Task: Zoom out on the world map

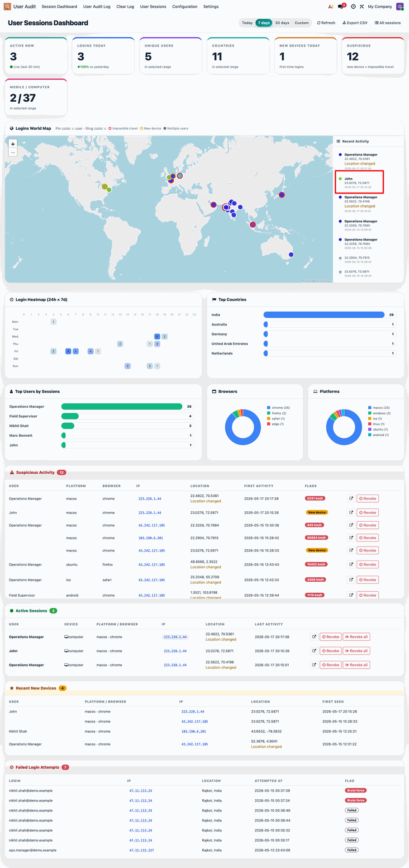Action: click(13, 153)
